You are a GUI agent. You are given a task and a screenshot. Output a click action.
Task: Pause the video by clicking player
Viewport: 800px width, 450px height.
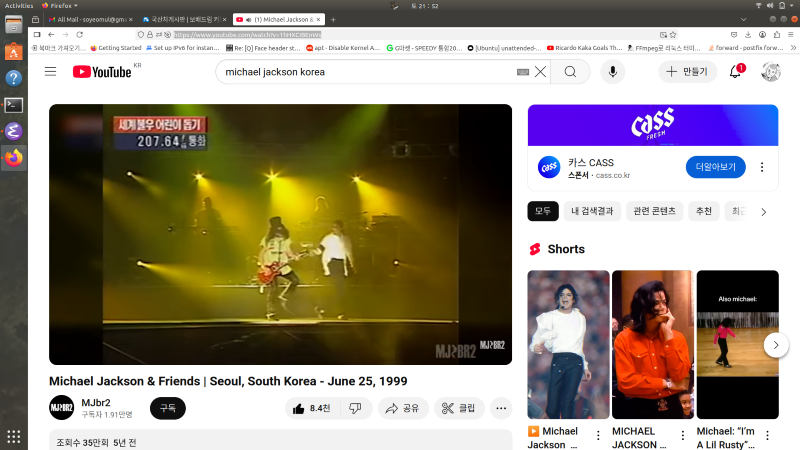[x=281, y=234]
